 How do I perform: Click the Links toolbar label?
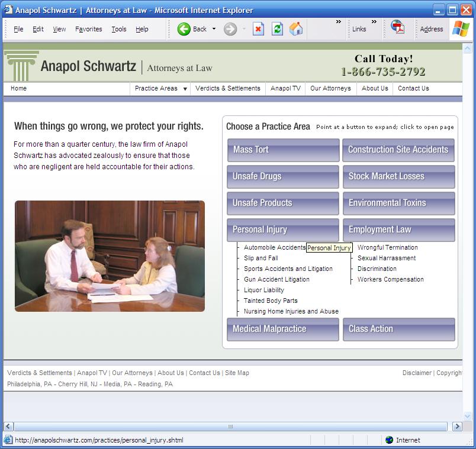pyautogui.click(x=359, y=29)
